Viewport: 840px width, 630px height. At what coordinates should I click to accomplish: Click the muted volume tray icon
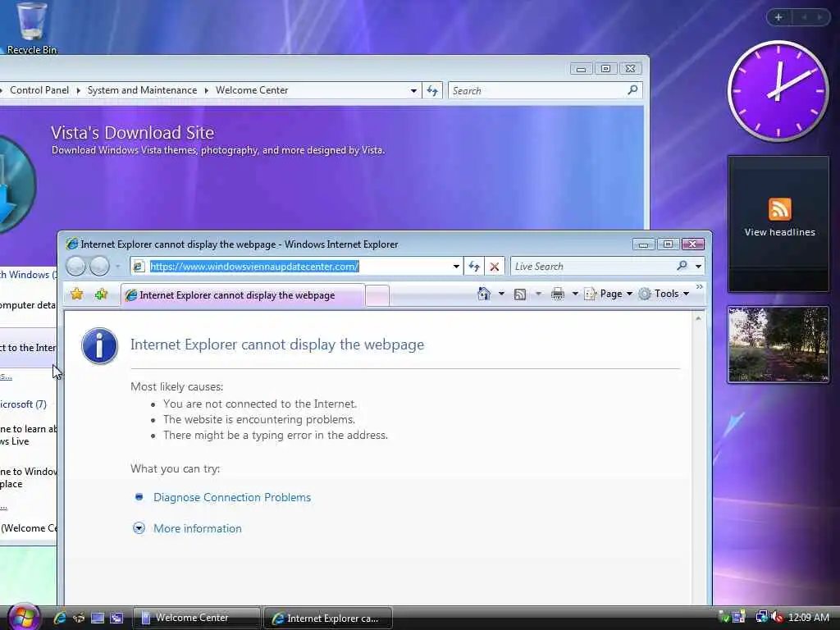(x=776, y=617)
